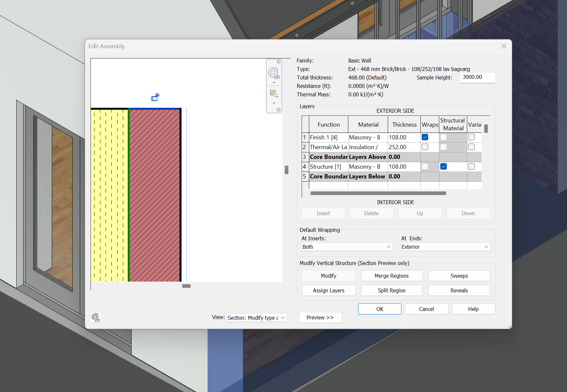Viewport: 567px width, 392px height.
Task: Activate the 2D steering wheel in the navigation bar
Action: 273,72
